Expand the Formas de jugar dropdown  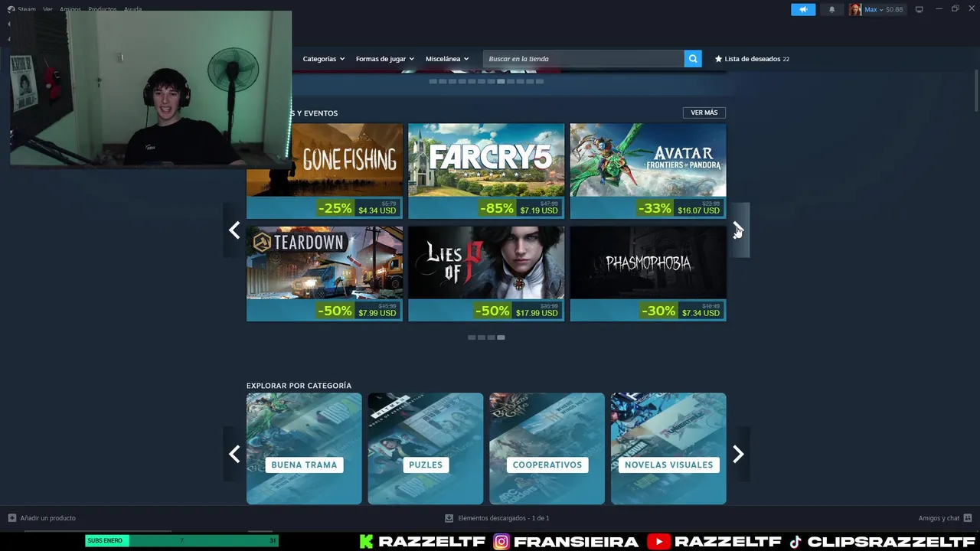384,59
